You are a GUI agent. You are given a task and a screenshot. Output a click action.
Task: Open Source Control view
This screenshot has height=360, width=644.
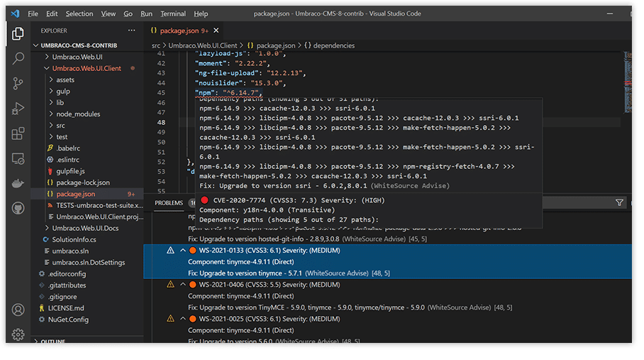pos(18,83)
